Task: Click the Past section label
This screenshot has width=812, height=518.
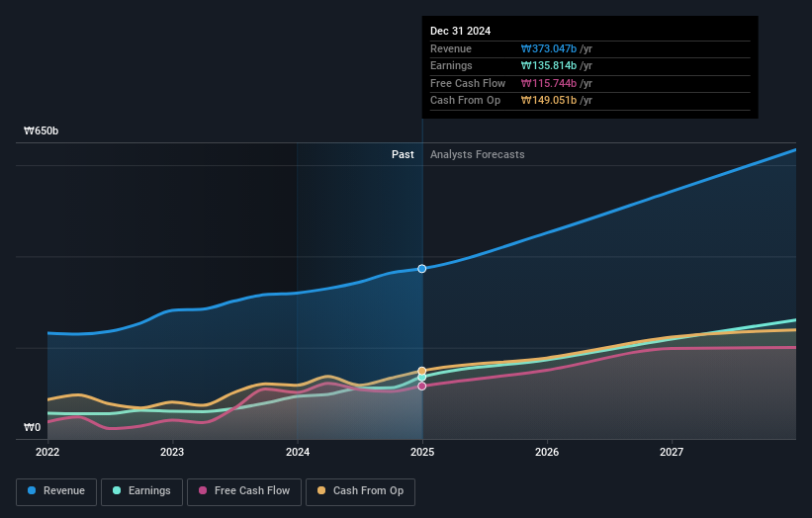Action: click(403, 155)
